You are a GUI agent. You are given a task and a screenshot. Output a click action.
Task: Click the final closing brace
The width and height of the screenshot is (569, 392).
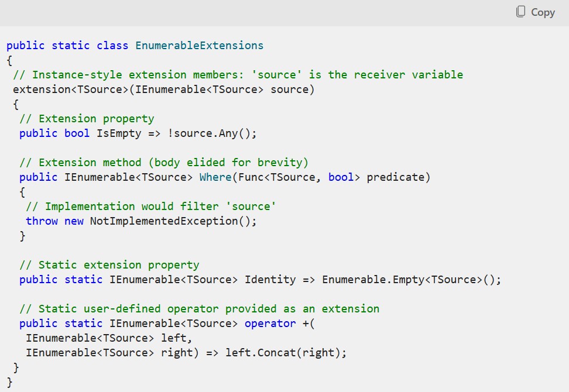coord(11,381)
